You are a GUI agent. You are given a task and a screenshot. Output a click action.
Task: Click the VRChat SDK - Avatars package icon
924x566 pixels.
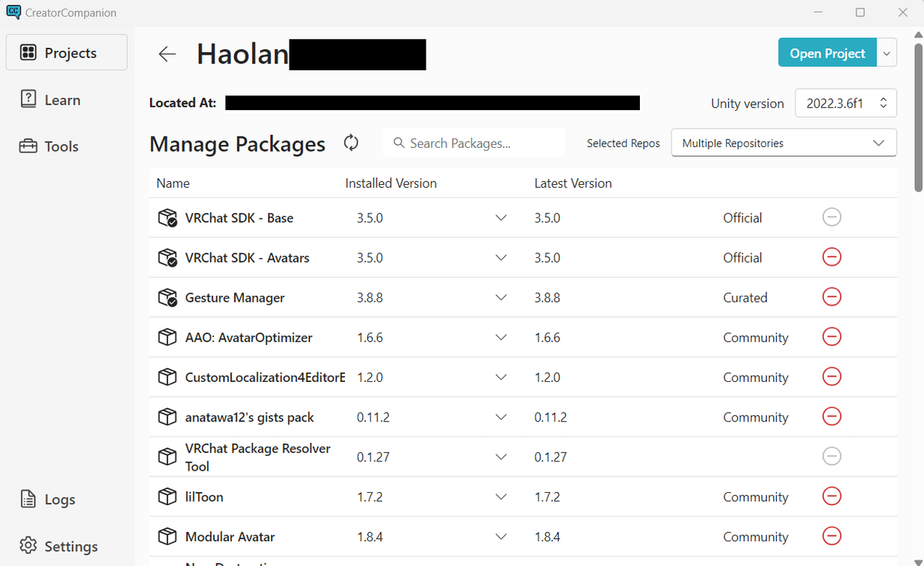(x=167, y=258)
